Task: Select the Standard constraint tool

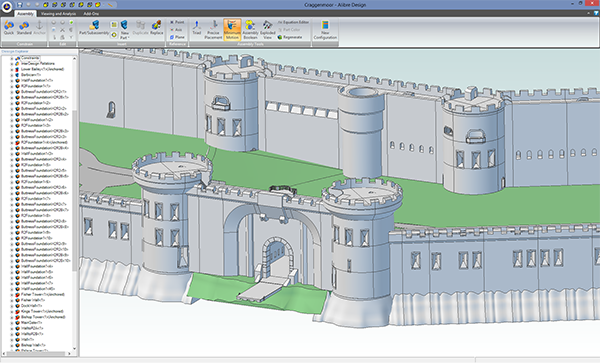Action: tap(24, 28)
